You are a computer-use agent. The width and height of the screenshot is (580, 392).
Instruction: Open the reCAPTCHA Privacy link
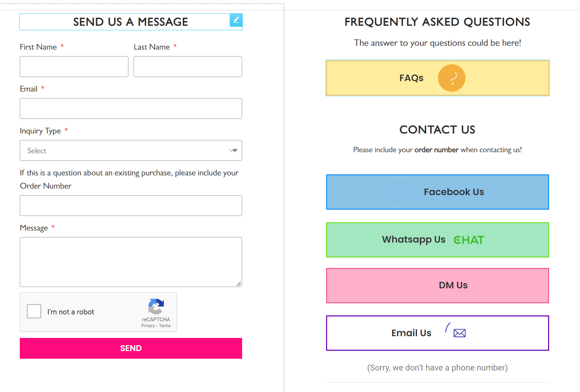[x=148, y=326]
